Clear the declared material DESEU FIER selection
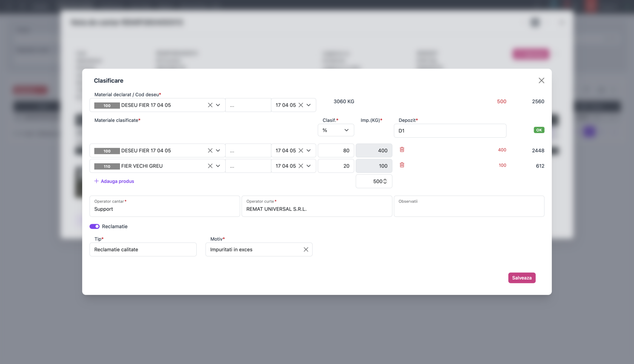634x364 pixels. [210, 105]
